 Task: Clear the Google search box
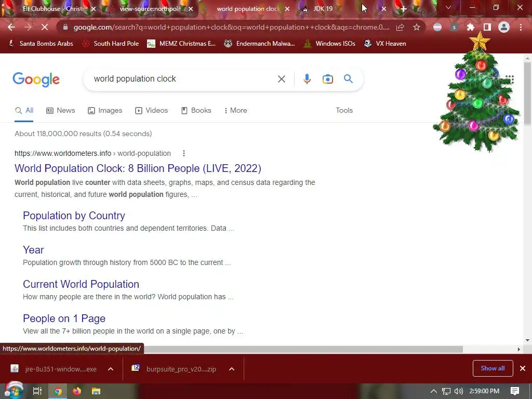[281, 79]
